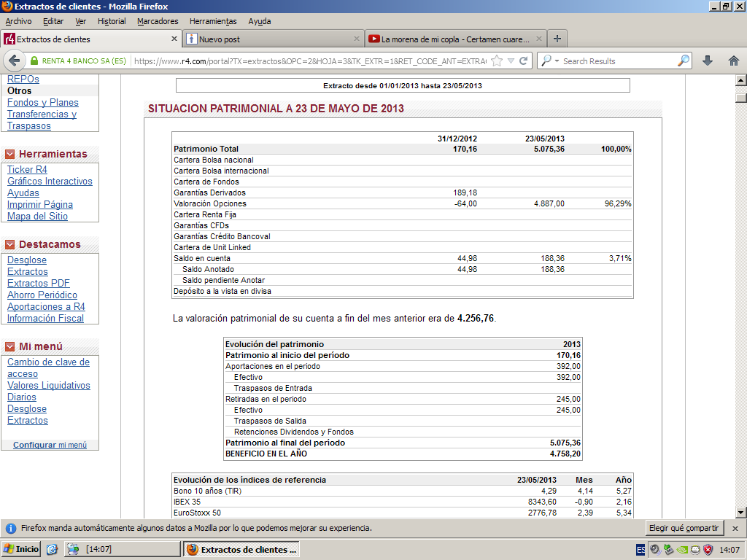Click the page scrollbar up arrow
747x560 pixels.
click(x=740, y=80)
